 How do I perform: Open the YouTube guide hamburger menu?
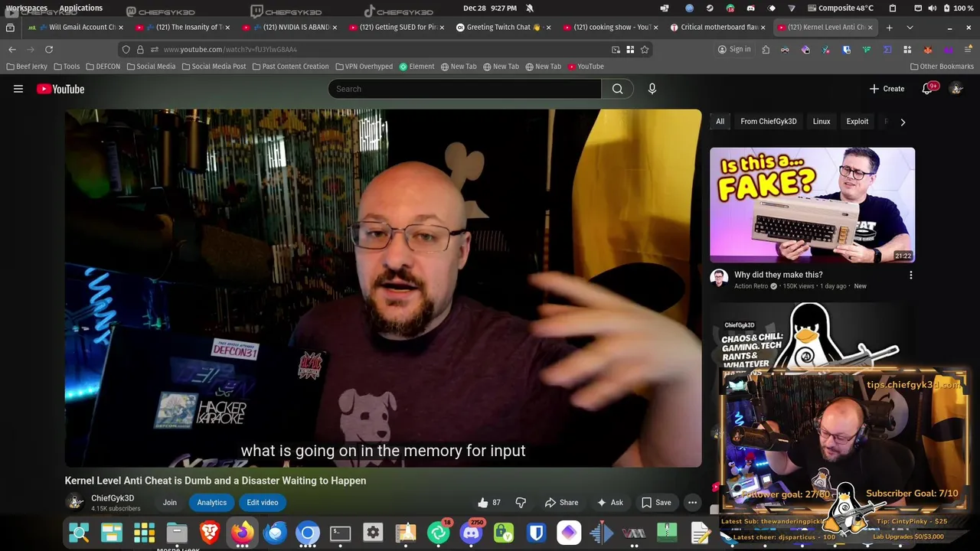[18, 89]
